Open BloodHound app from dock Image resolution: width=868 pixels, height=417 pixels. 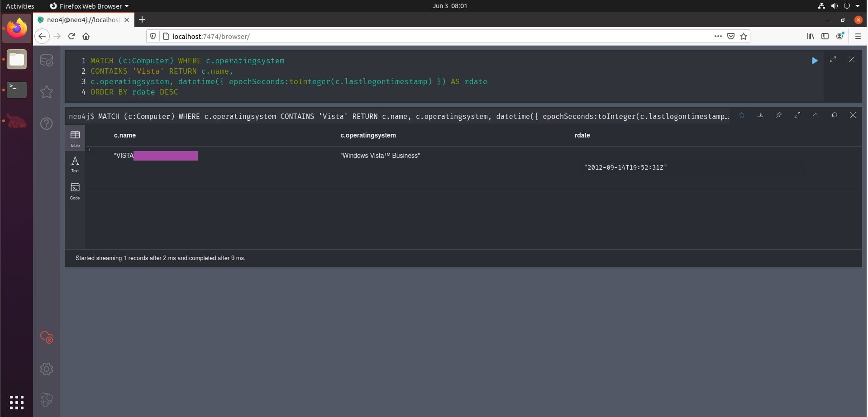pyautogui.click(x=17, y=121)
